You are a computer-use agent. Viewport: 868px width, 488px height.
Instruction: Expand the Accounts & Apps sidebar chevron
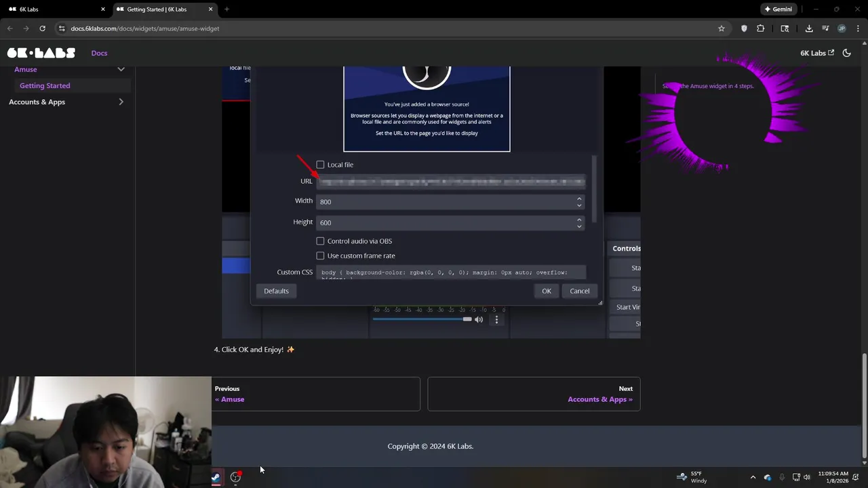pos(121,102)
